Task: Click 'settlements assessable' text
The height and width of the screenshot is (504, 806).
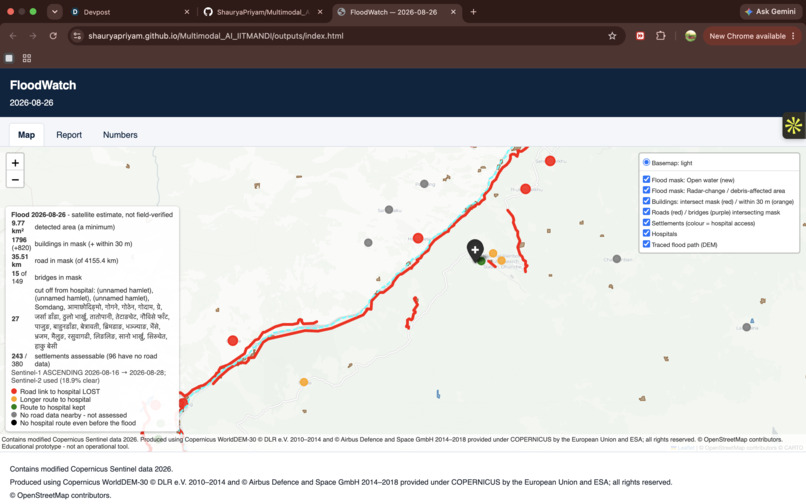Action: coord(70,356)
